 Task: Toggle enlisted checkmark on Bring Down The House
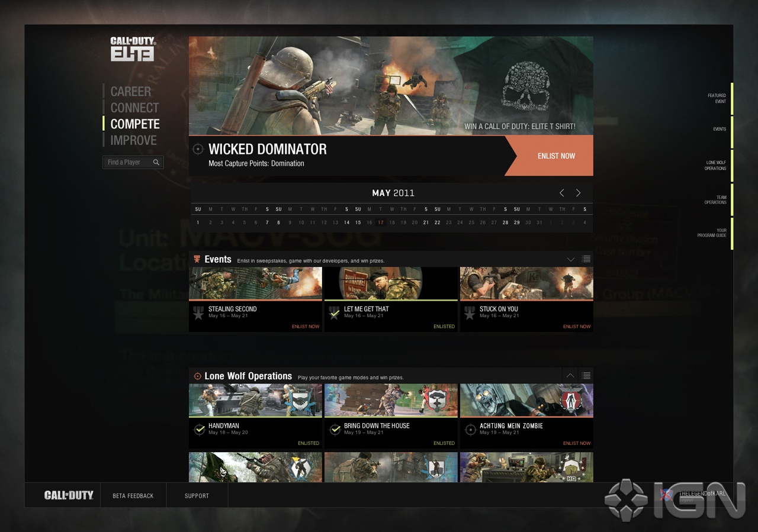click(x=335, y=430)
